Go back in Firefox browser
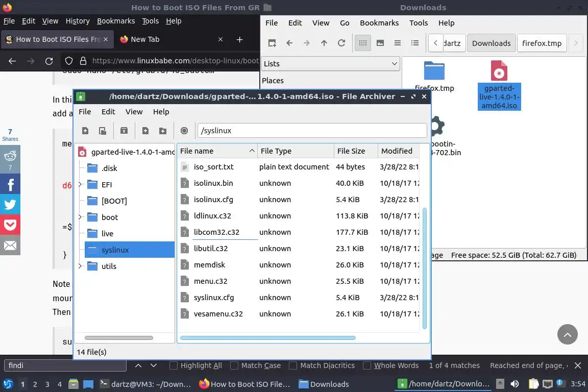 pyautogui.click(x=12, y=61)
